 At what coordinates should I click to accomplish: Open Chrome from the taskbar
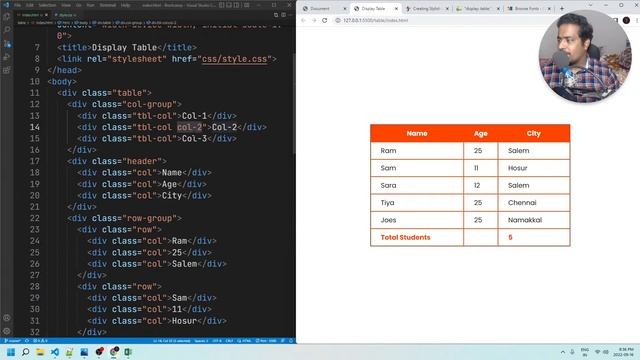(x=114, y=352)
